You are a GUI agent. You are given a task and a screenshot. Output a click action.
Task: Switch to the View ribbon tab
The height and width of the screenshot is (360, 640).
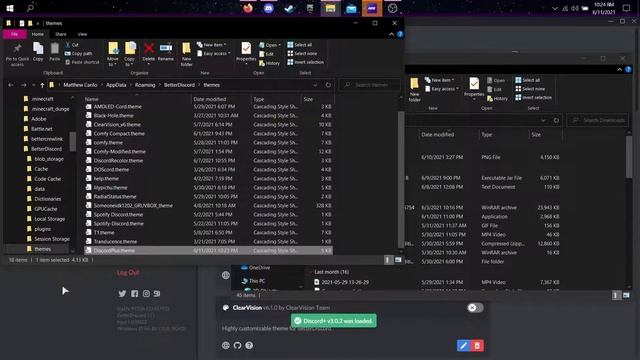82,34
